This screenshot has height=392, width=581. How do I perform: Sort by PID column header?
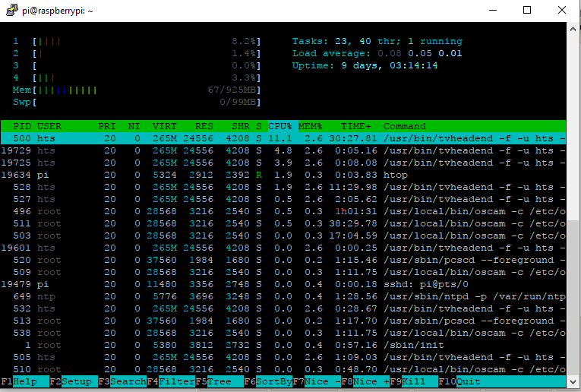(x=22, y=126)
